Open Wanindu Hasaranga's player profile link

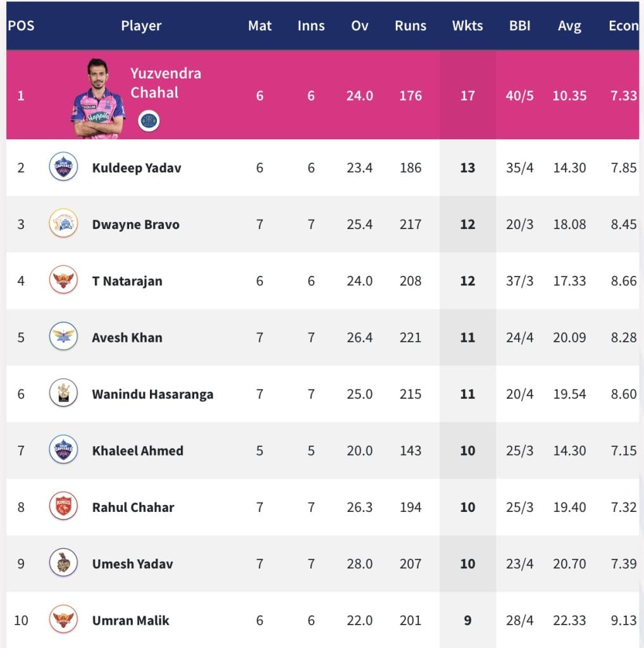152,394
